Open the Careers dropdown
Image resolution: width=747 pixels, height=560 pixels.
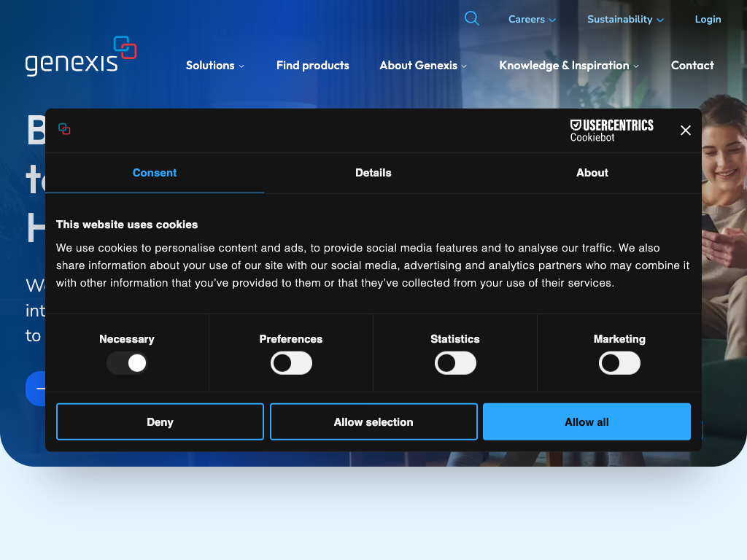(x=532, y=20)
